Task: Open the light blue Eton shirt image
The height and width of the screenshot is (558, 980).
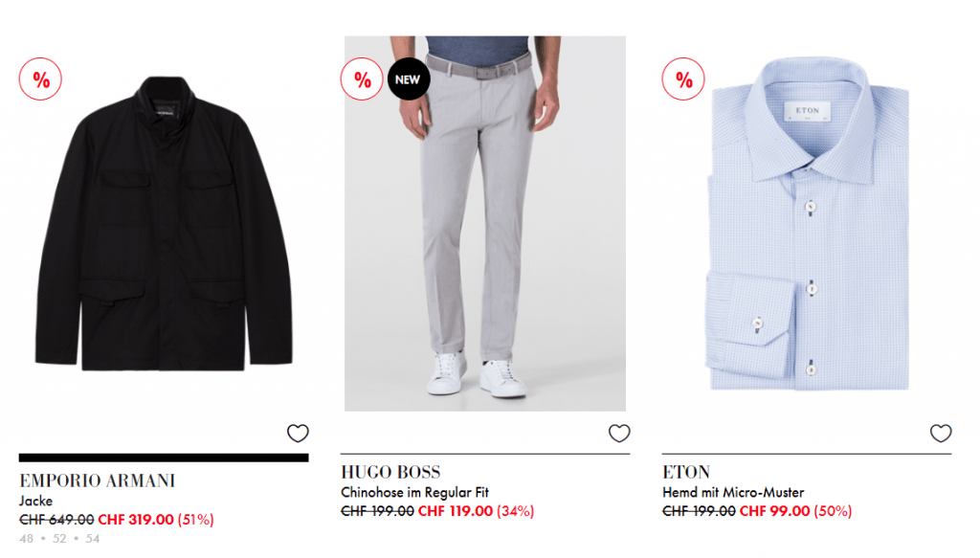Action: point(807,223)
